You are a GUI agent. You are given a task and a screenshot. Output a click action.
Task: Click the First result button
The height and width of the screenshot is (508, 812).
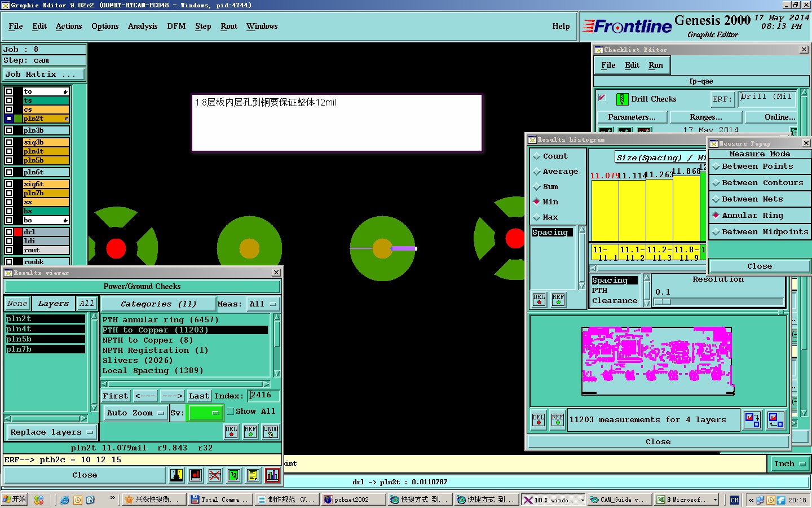[116, 396]
